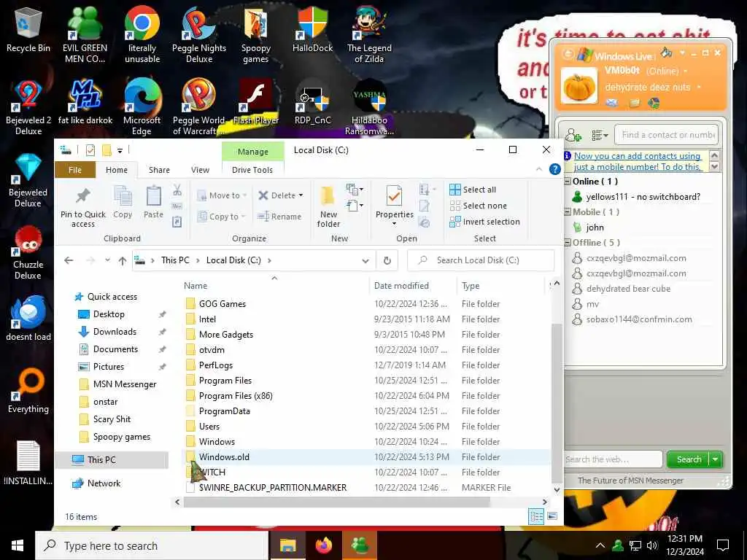Switch to large icons view in Explorer status bar

(x=552, y=516)
